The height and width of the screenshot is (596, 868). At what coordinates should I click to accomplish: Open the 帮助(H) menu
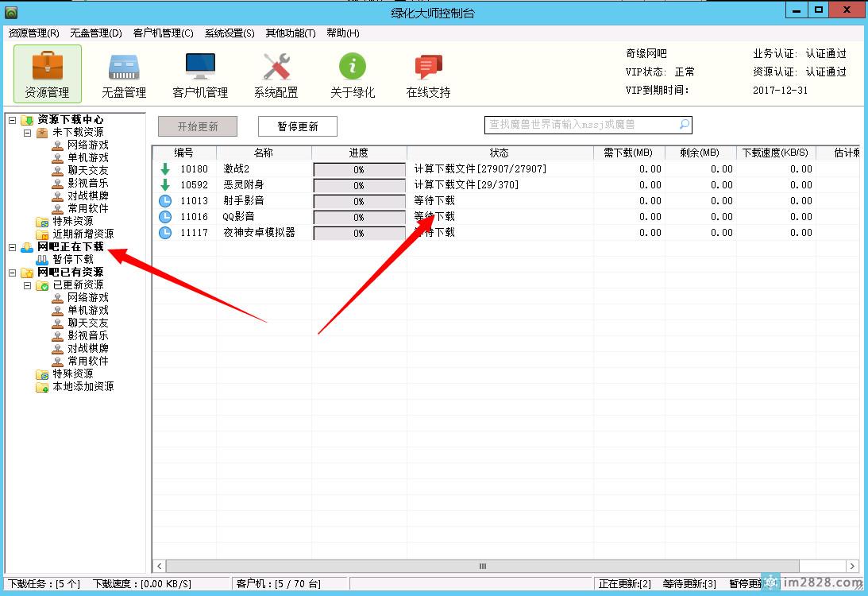[342, 33]
